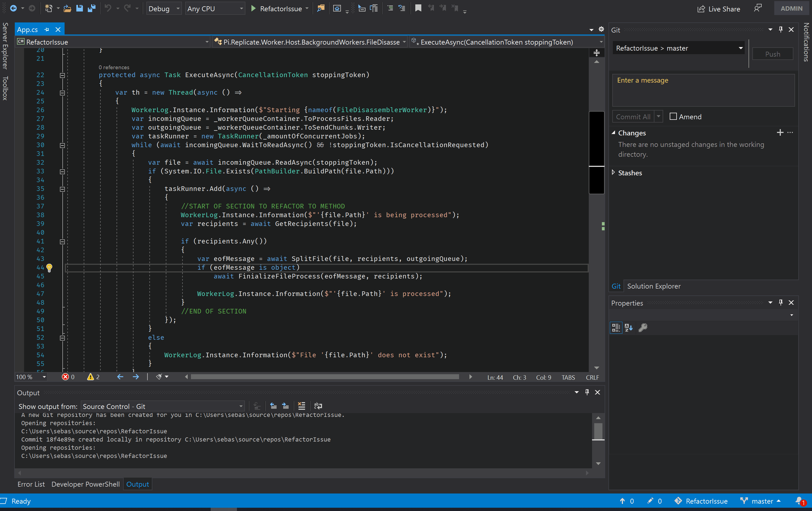Click the Push button in Git panel
This screenshot has height=511, width=812.
(x=772, y=54)
